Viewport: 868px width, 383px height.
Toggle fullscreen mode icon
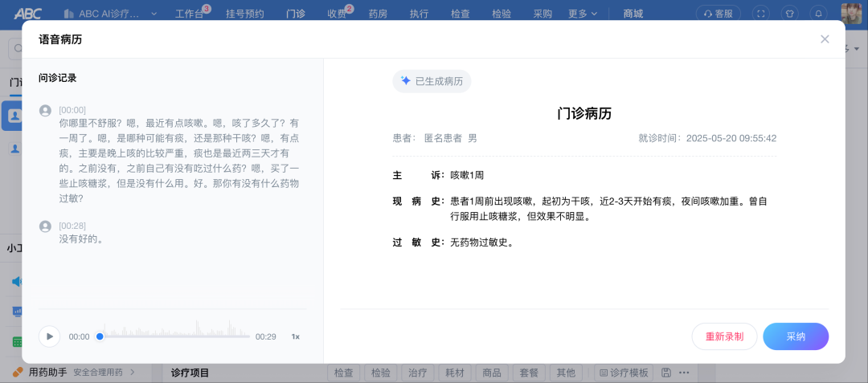(760, 14)
